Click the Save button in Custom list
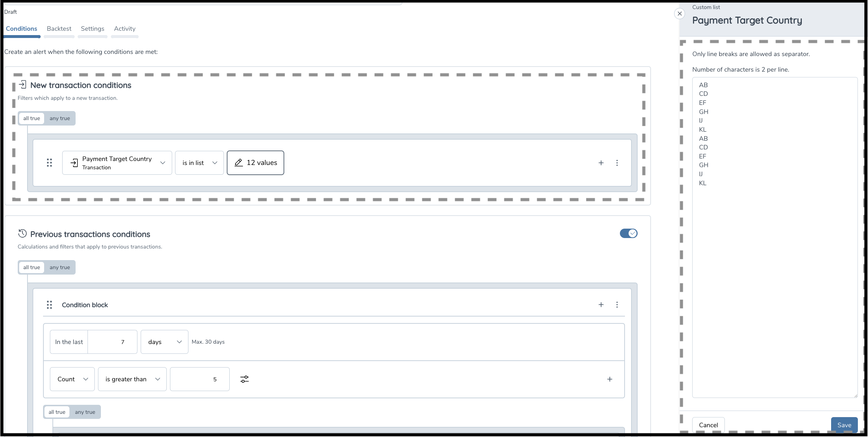Viewport: 868px width, 437px height. click(844, 425)
